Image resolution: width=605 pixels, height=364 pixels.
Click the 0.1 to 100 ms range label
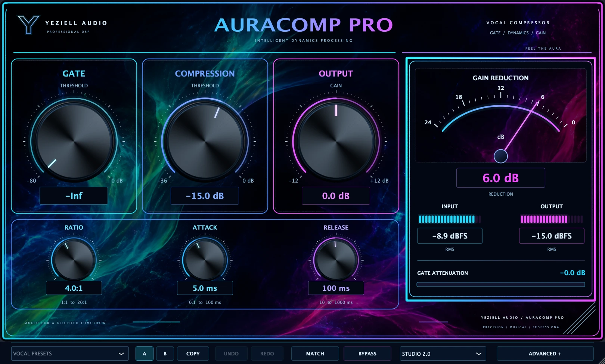[205, 302]
